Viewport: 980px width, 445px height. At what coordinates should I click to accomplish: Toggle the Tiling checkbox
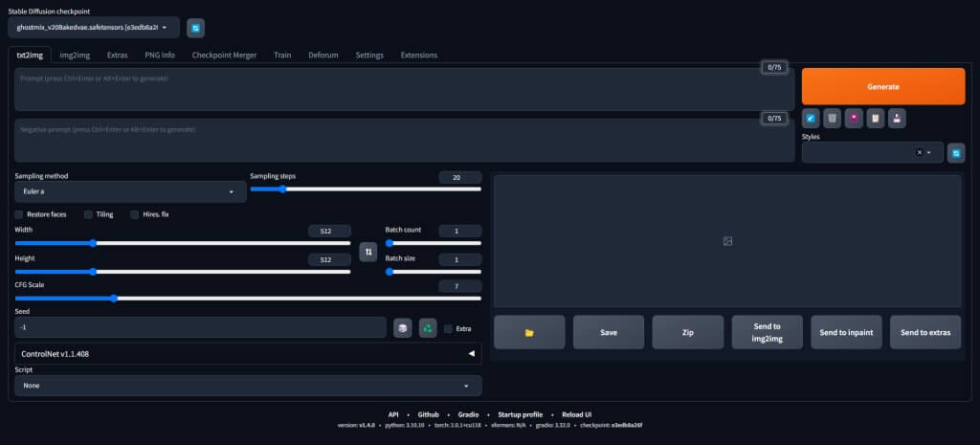click(89, 214)
